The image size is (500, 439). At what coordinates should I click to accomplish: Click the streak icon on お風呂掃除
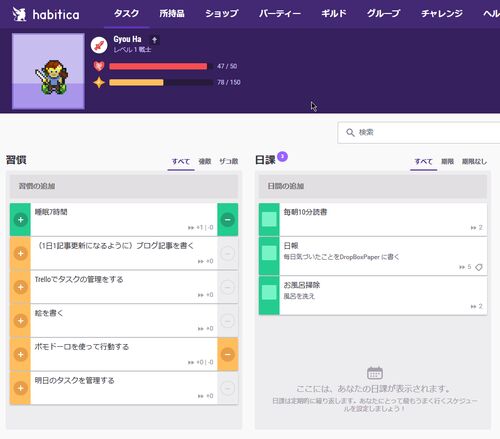click(473, 306)
